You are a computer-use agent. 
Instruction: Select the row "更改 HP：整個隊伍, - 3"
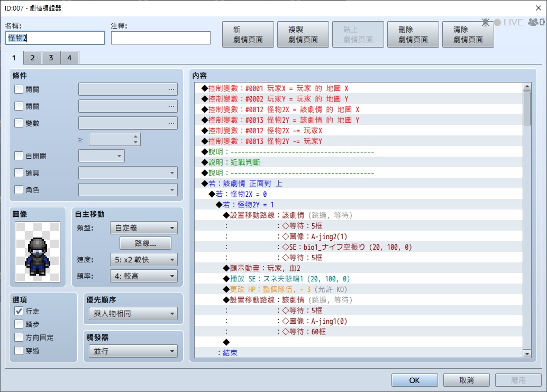(359, 289)
